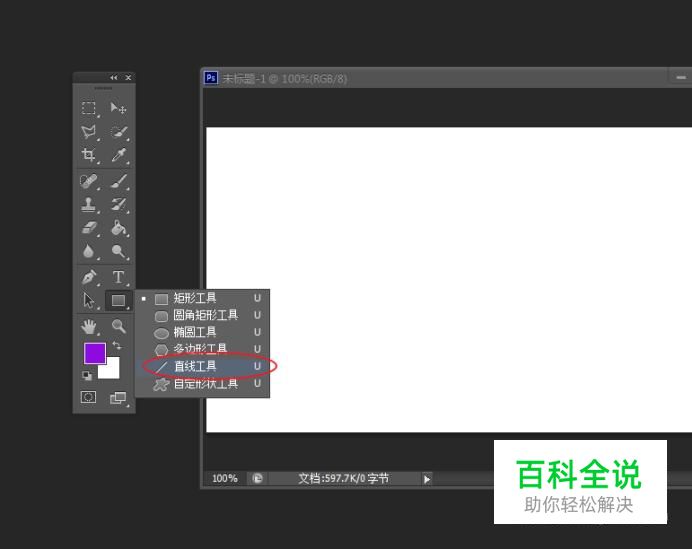Select the Crop tool
The height and width of the screenshot is (549, 692).
click(x=89, y=155)
